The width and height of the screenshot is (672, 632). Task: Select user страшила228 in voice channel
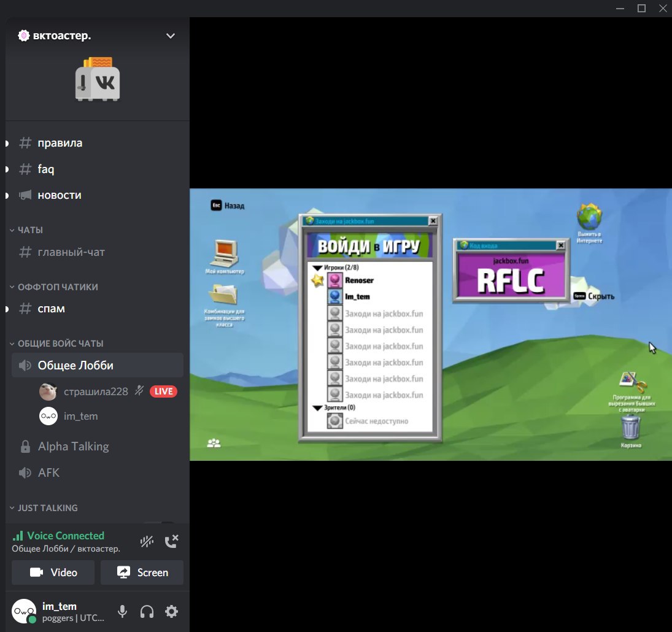pyautogui.click(x=96, y=391)
